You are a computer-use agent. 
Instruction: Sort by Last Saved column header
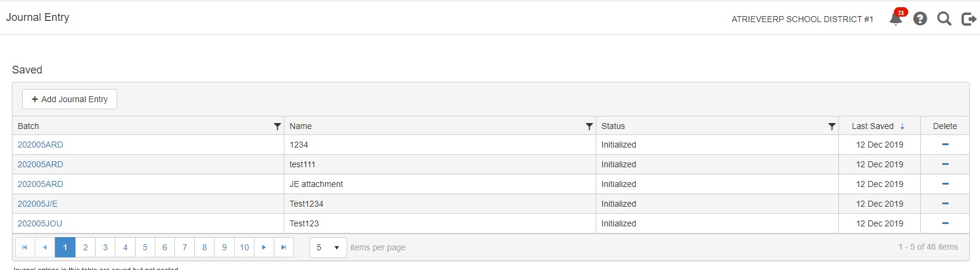[872, 126]
